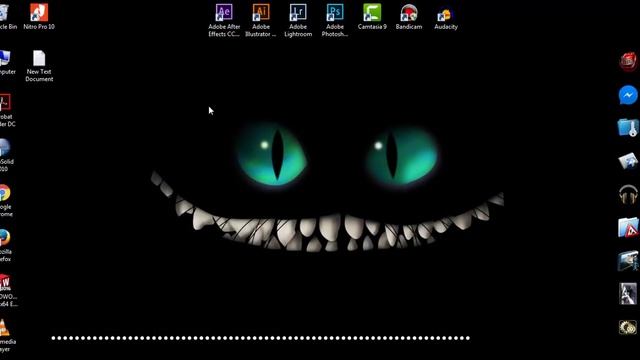Launch Adobe Photoshop from the desktop
This screenshot has width=640, height=360.
coord(335,20)
